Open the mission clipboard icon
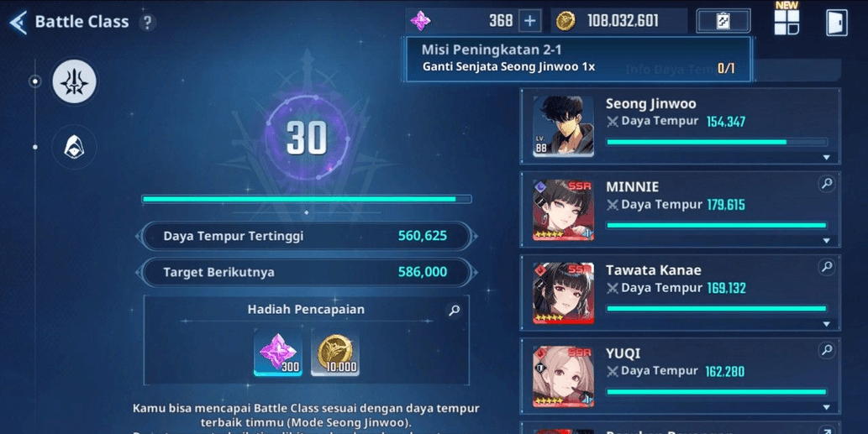 [723, 21]
